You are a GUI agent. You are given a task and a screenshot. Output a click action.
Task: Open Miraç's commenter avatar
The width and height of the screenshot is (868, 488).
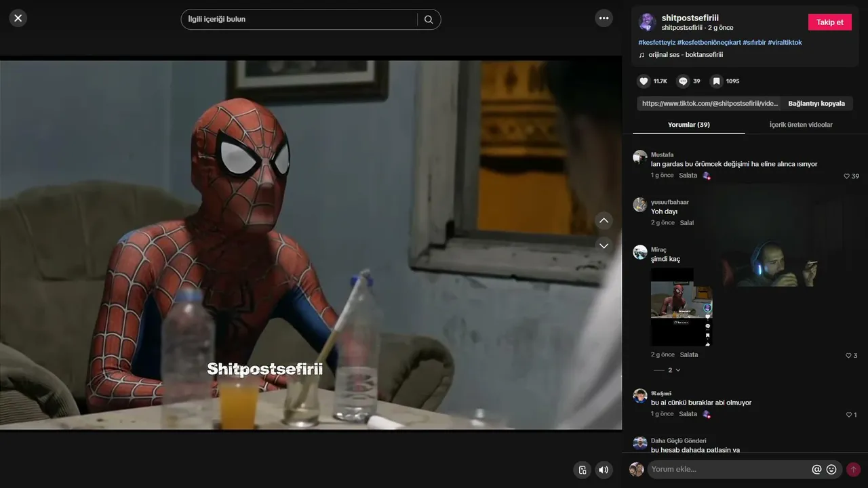point(640,252)
